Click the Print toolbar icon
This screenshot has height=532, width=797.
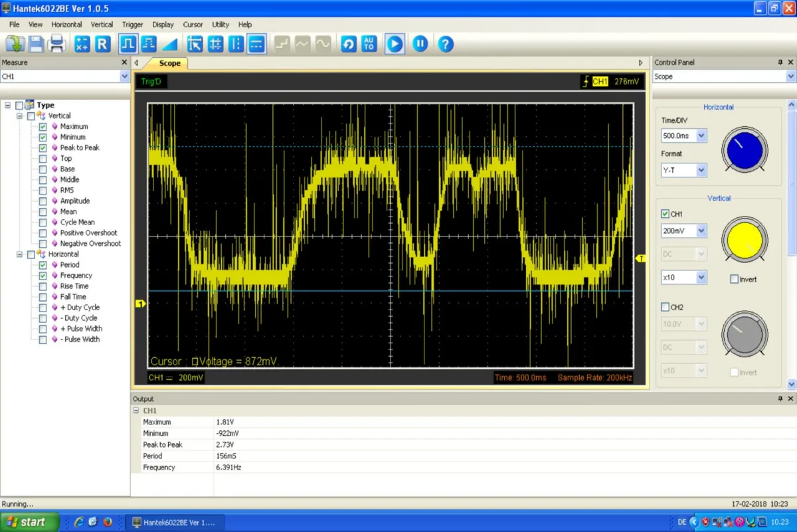coord(57,44)
